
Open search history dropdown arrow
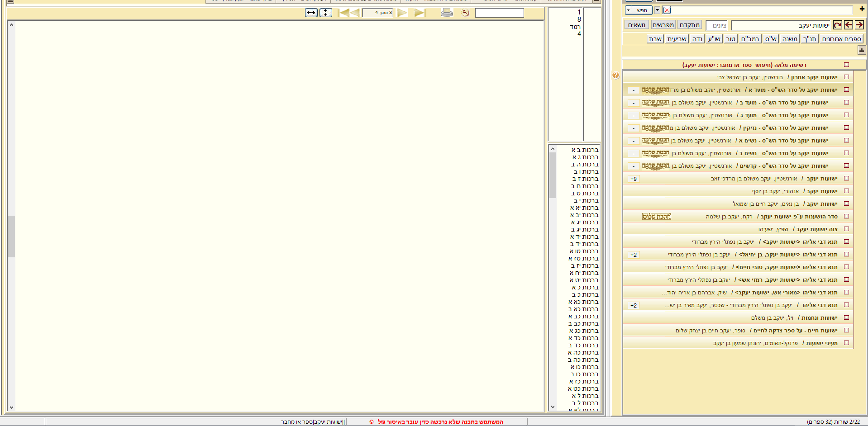point(657,10)
